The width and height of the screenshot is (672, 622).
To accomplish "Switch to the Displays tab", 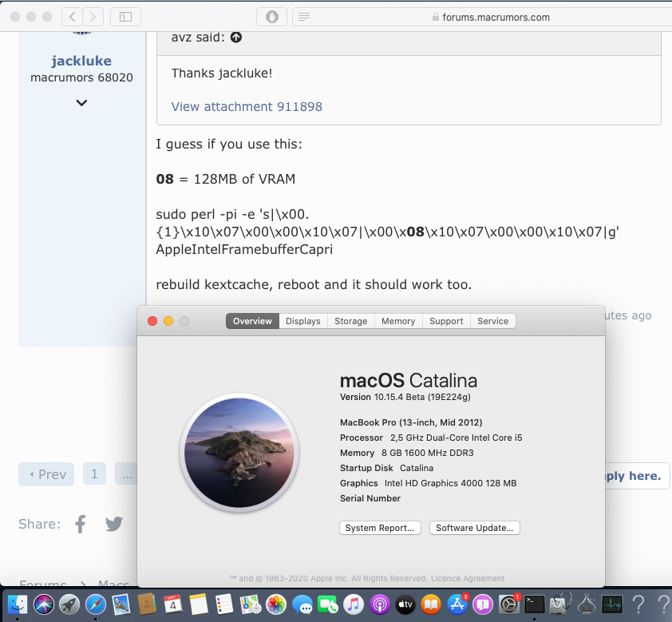I will pos(303,321).
